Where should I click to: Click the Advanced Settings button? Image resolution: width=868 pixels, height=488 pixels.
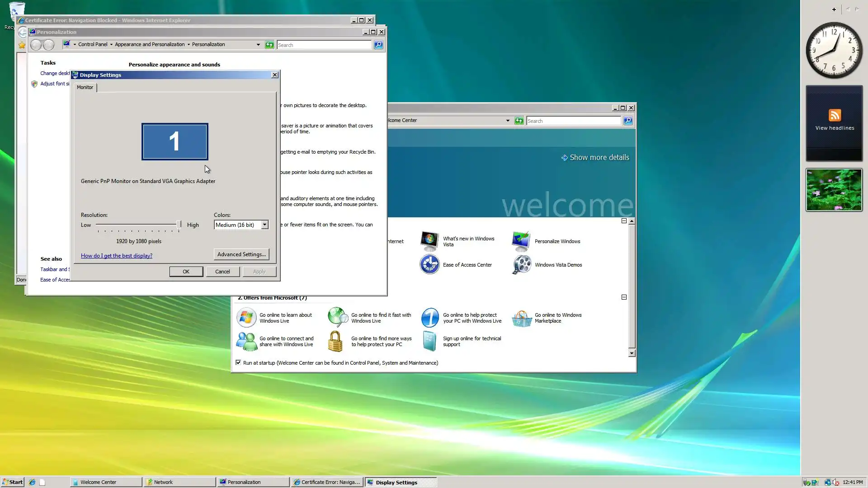pyautogui.click(x=241, y=254)
